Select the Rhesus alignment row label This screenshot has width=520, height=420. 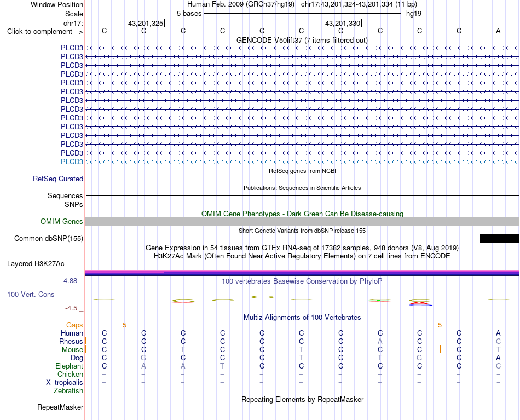(x=71, y=341)
